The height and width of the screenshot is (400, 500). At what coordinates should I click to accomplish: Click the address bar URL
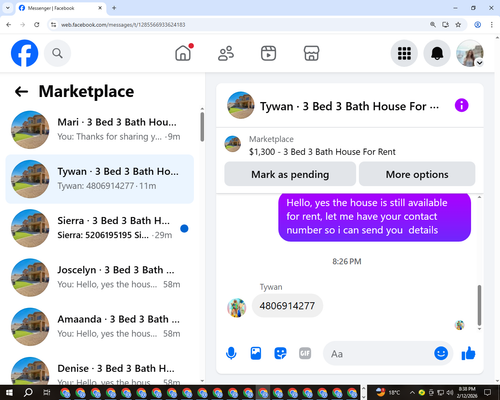click(x=123, y=25)
